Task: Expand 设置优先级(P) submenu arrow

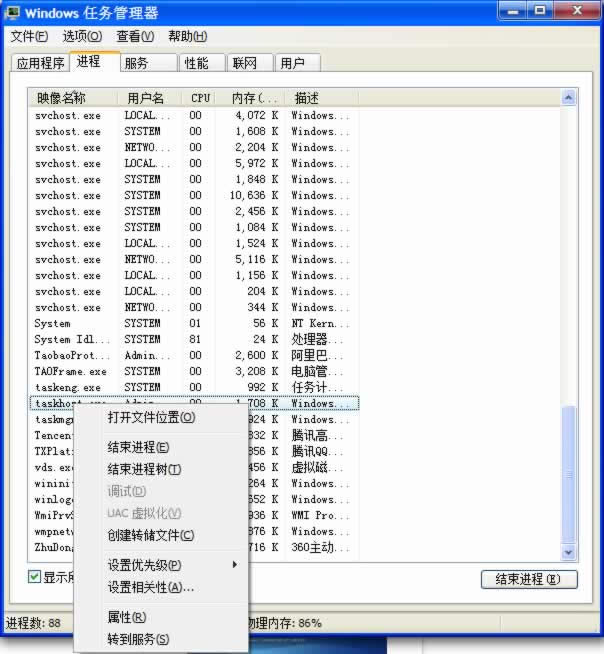Action: (235, 565)
